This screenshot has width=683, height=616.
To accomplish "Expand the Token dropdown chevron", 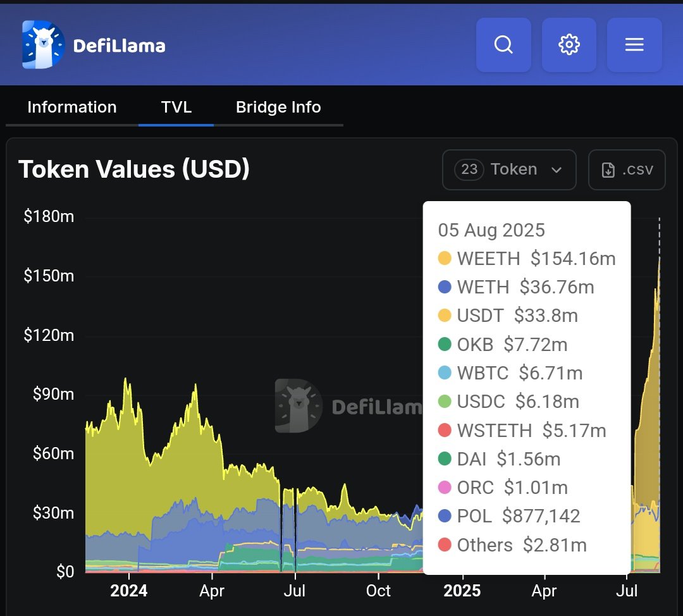I will click(x=557, y=170).
